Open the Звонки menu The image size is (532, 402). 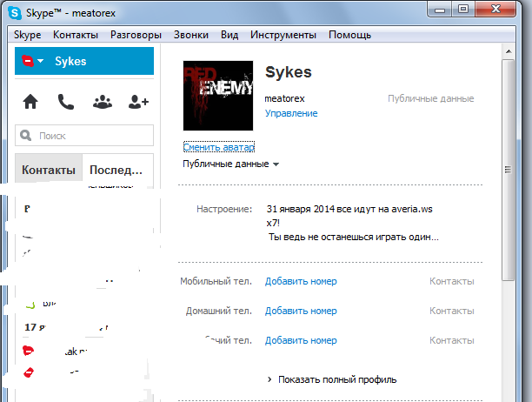click(190, 35)
